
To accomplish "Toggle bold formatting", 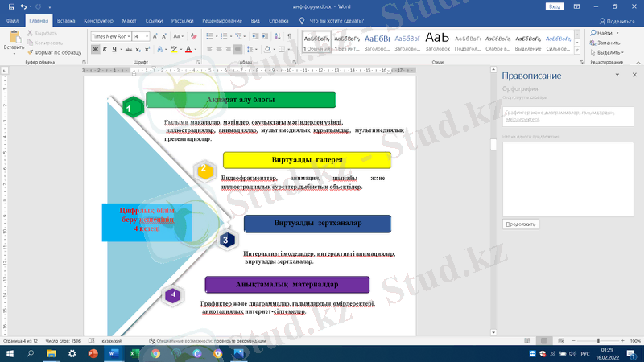I will (x=95, y=49).
